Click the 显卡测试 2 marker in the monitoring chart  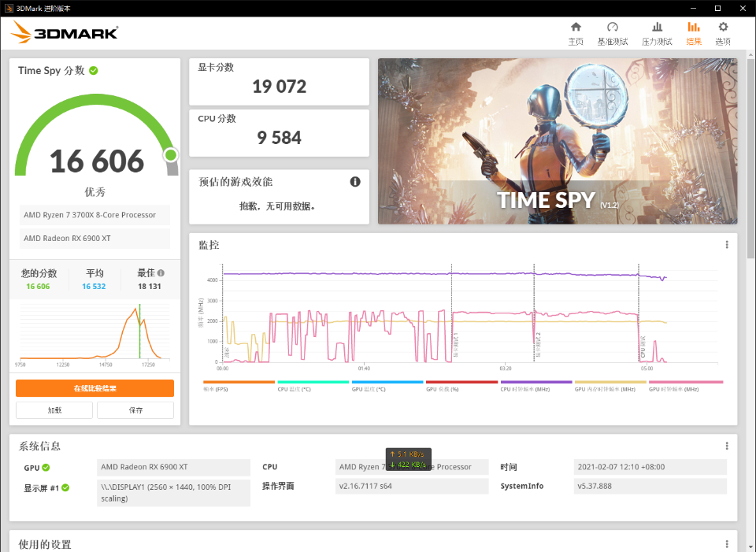coord(538,345)
